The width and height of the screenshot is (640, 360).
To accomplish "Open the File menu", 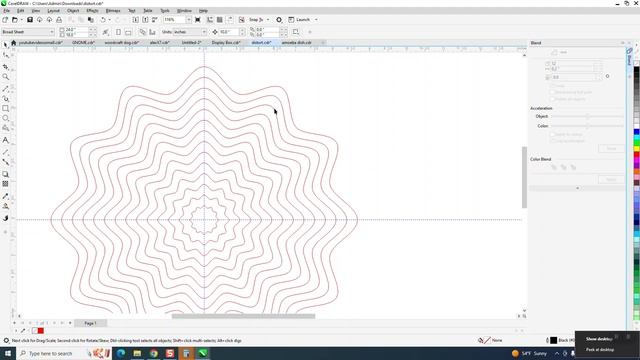I will 7,11.
